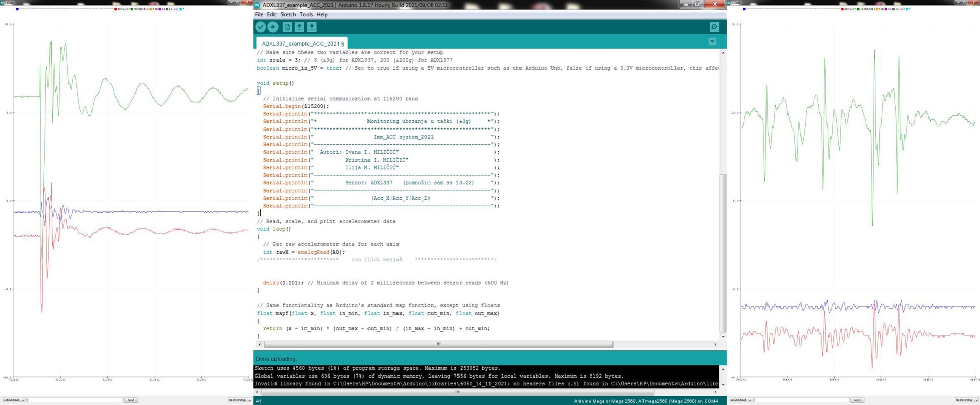Click the Open sketch up-arrow icon

tap(299, 27)
